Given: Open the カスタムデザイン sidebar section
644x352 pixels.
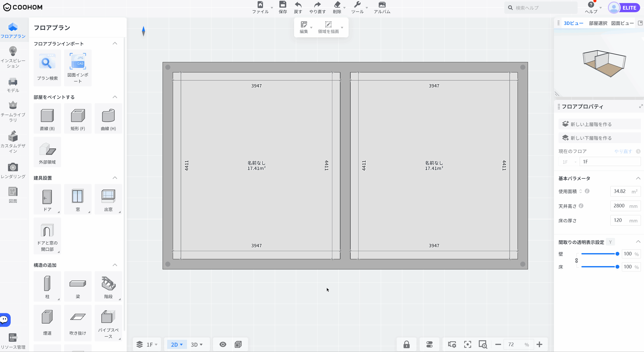Looking at the screenshot, I should coord(13,142).
